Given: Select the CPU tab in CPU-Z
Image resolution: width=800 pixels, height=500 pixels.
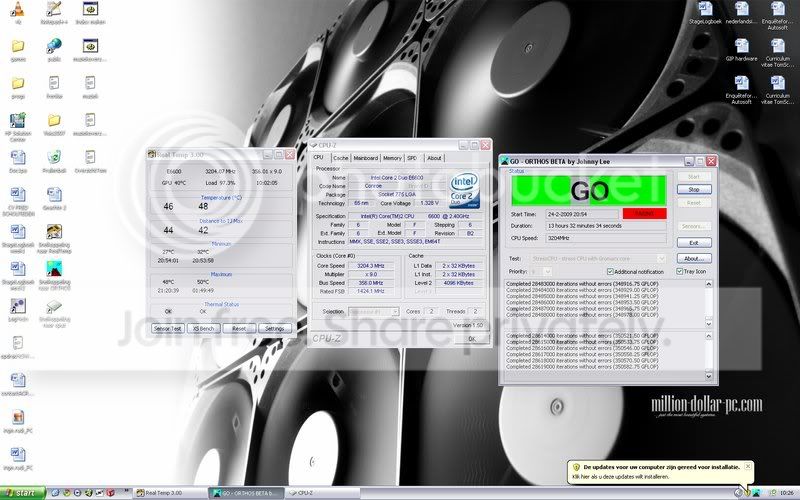Looking at the screenshot, I should click(318, 158).
